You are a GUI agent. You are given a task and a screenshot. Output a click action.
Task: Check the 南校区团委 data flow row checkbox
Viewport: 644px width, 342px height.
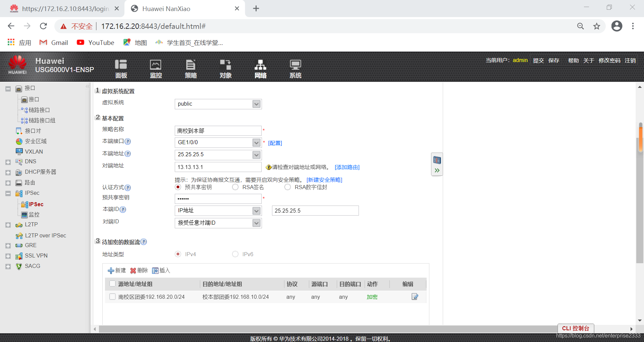tap(112, 297)
